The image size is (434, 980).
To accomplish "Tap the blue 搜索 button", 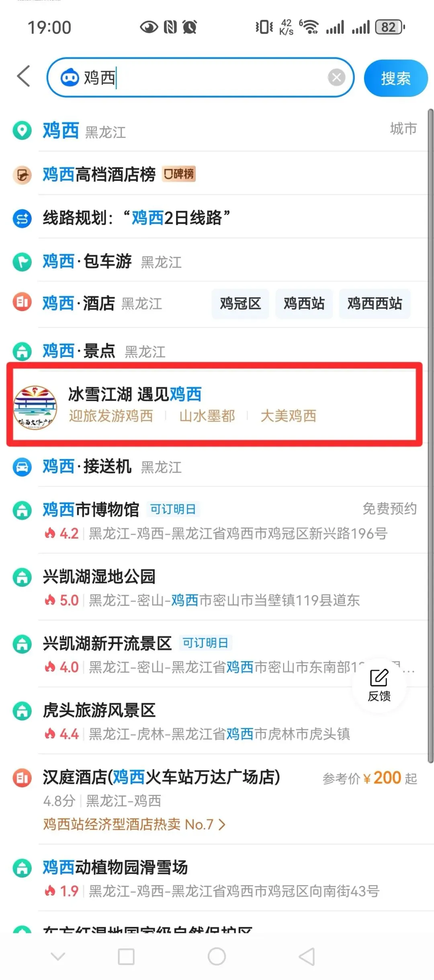I will pos(395,78).
